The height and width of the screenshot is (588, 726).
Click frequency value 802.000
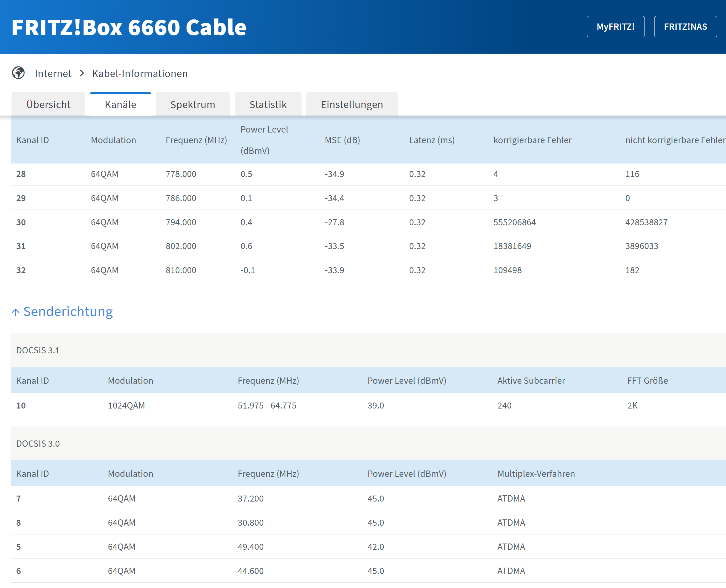[x=181, y=246]
